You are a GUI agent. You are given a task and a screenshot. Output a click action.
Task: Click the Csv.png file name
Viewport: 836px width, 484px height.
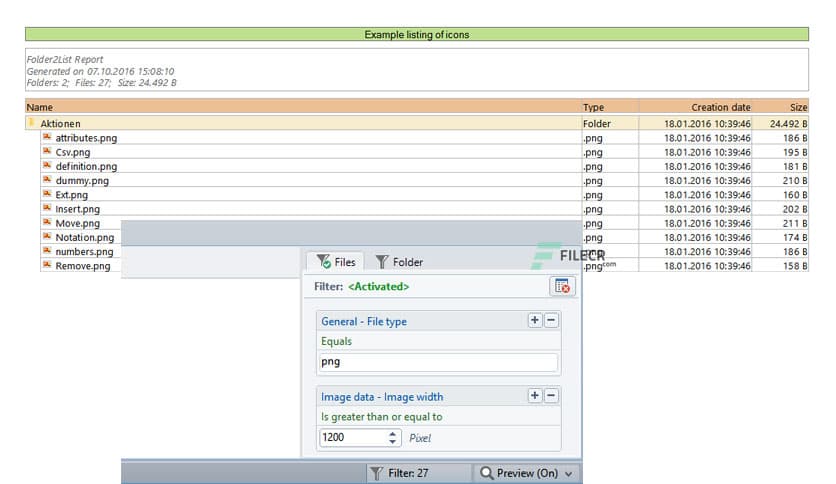pos(73,152)
